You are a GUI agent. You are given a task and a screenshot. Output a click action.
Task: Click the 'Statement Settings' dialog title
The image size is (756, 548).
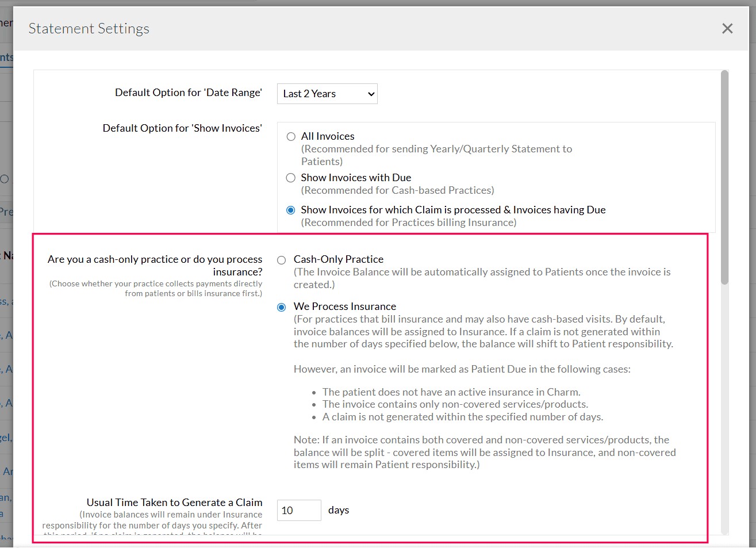point(89,28)
